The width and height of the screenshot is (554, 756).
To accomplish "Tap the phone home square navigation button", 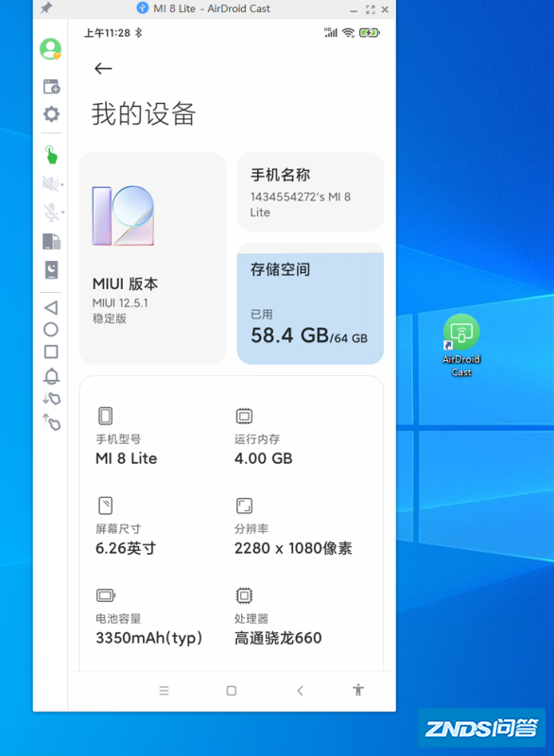I will (232, 691).
